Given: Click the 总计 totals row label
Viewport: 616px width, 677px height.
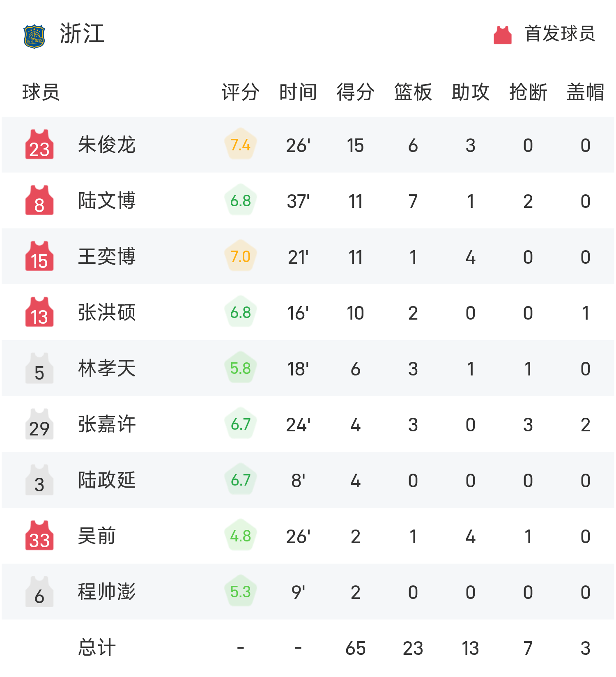Looking at the screenshot, I should (x=97, y=648).
